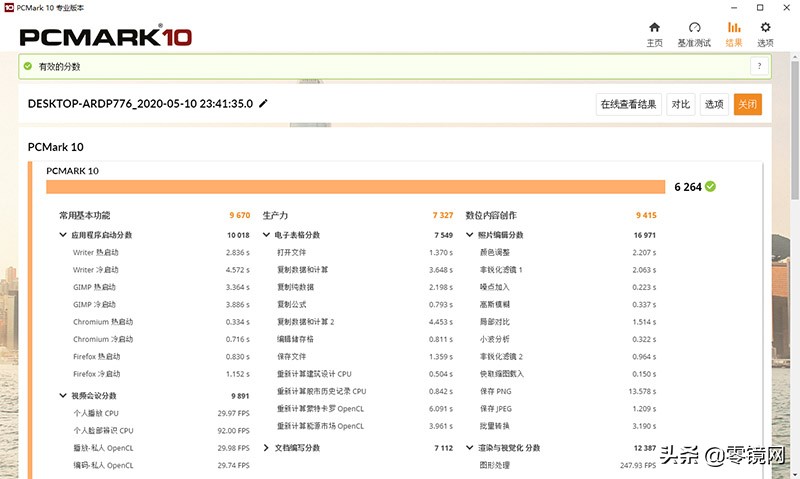Click the 92.00 FPS value
The width and height of the screenshot is (800, 479).
(233, 431)
